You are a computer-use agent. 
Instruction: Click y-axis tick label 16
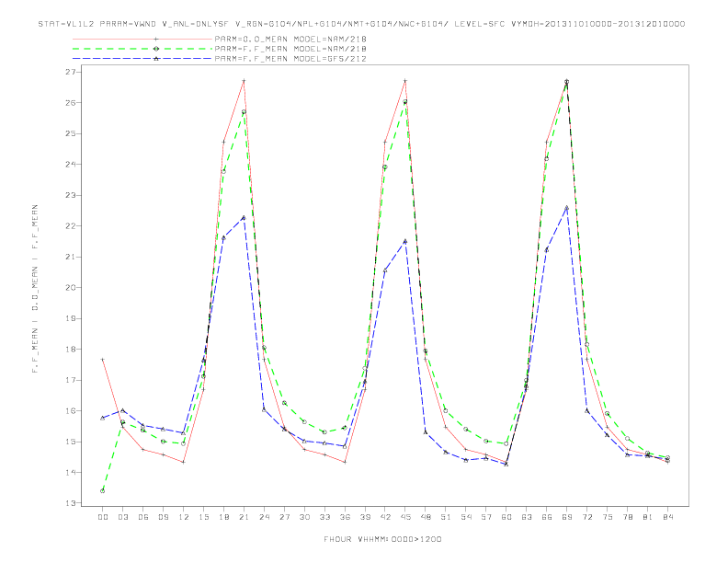click(x=71, y=411)
